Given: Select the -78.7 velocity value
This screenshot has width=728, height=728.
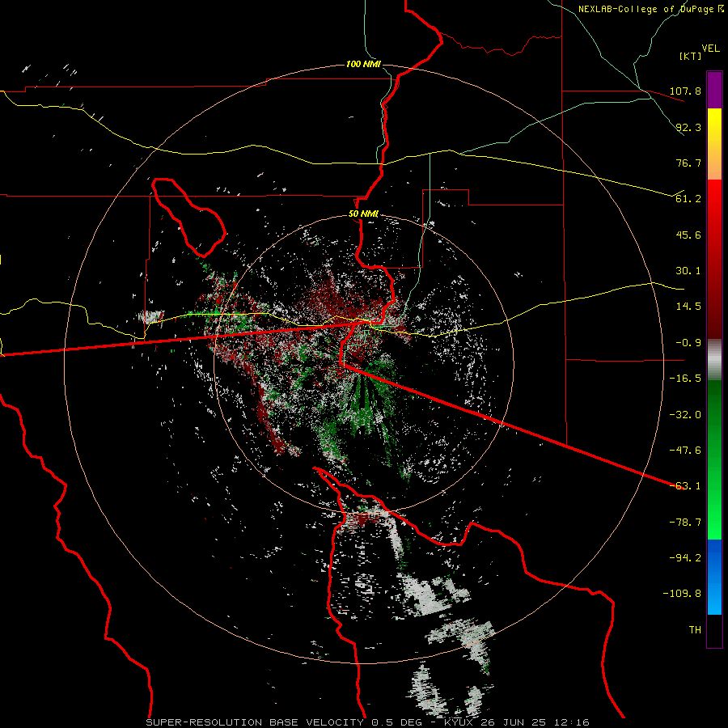Looking at the screenshot, I should click(x=685, y=523).
